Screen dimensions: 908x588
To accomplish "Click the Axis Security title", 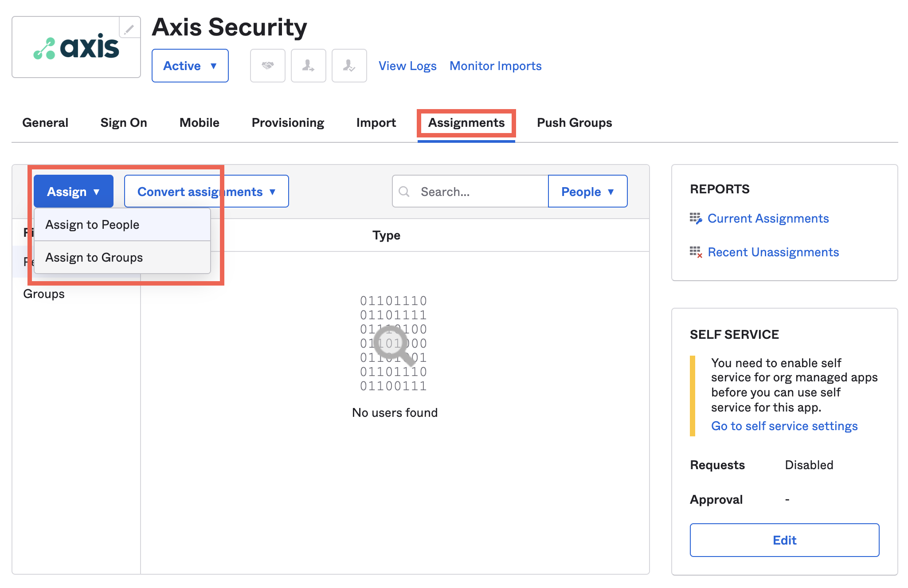I will [x=229, y=27].
